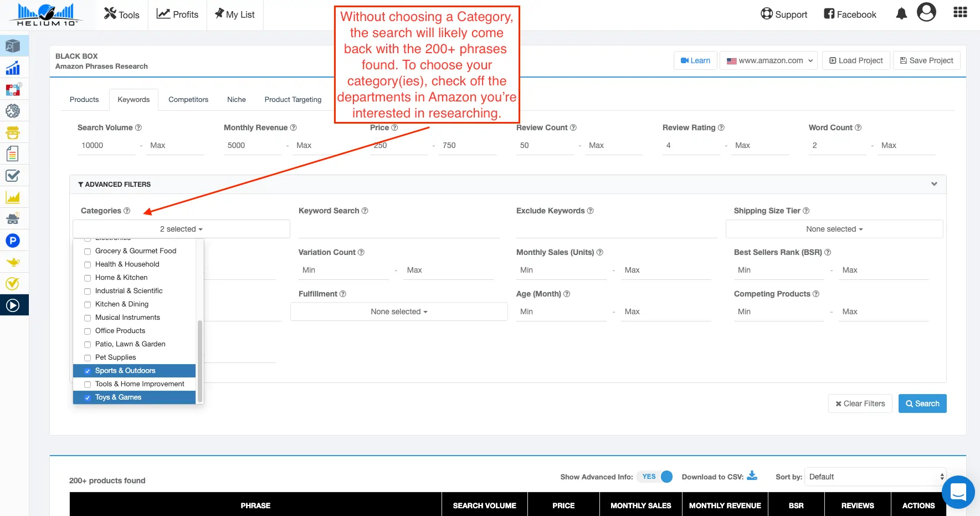
Task: Open the genie lamp sidebar tool
Action: 13,262
